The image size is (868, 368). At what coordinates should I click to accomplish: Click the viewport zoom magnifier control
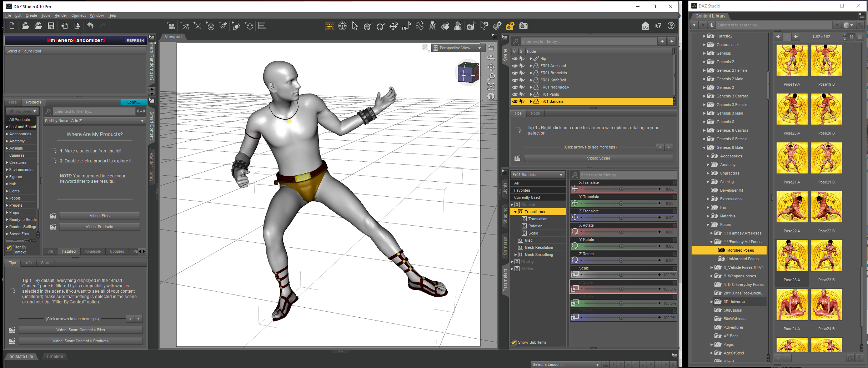pyautogui.click(x=491, y=77)
